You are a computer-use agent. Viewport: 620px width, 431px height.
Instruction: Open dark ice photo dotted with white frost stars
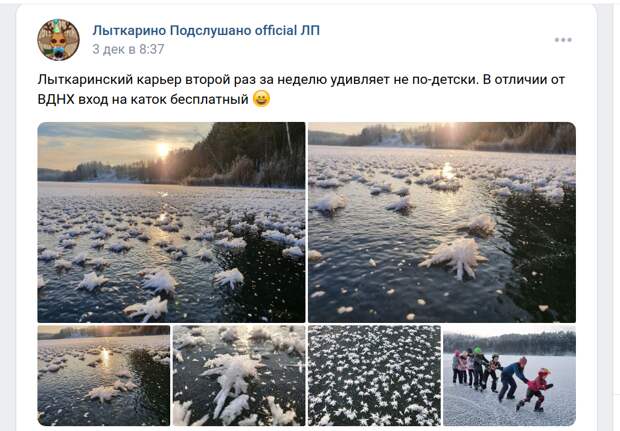click(374, 376)
